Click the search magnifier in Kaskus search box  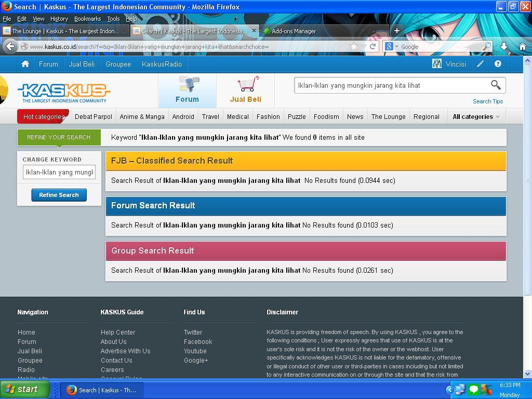[496, 85]
